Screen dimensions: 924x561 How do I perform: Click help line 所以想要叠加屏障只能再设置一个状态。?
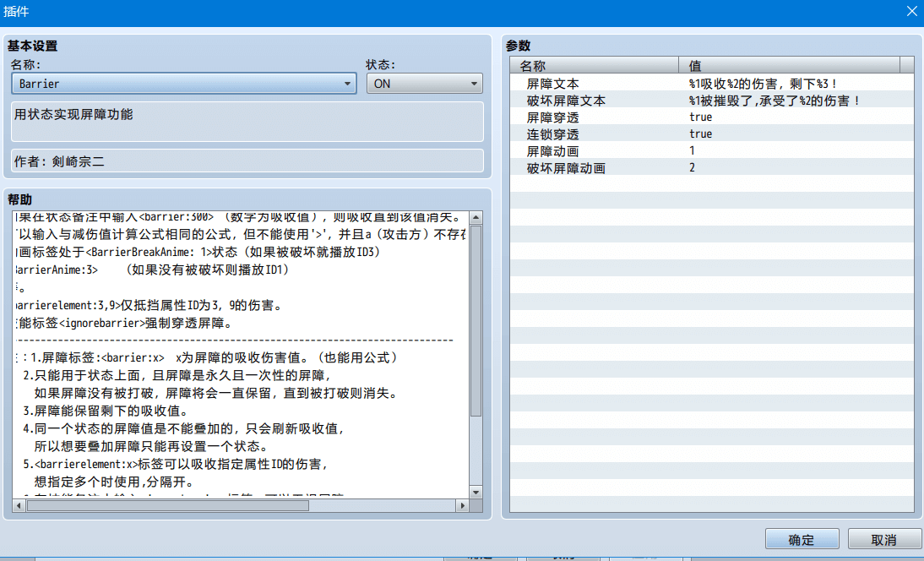[x=151, y=446]
